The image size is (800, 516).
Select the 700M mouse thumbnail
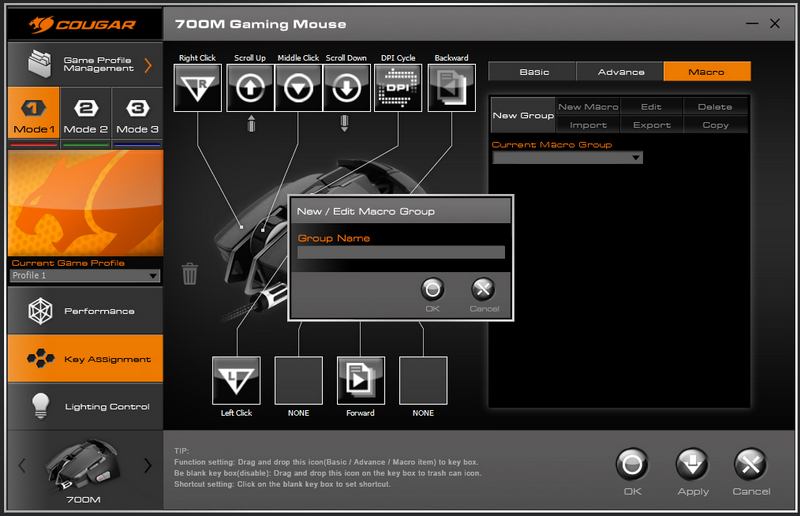coord(84,465)
